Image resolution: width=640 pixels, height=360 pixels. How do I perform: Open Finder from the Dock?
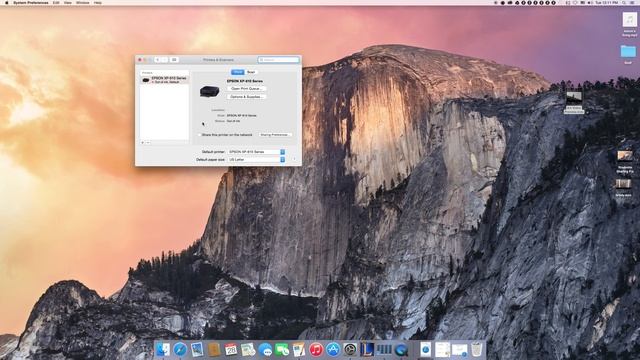162,350
